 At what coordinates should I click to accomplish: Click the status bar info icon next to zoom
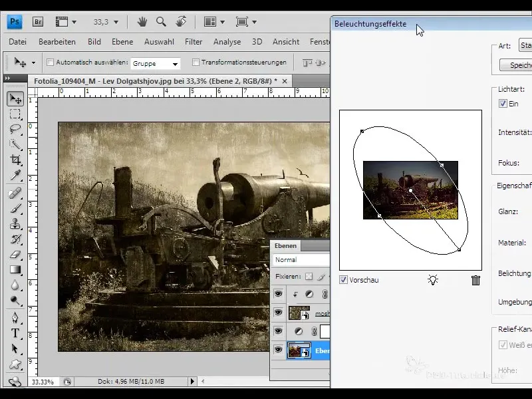tap(67, 382)
